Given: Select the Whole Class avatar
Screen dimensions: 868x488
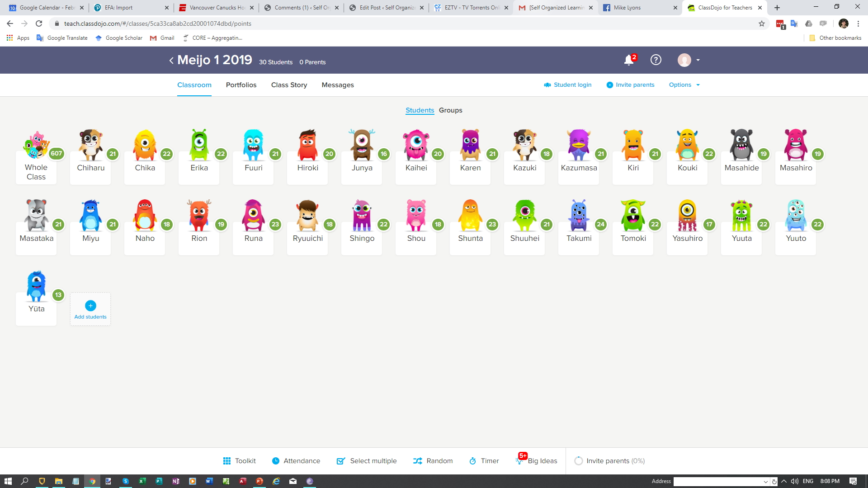Looking at the screenshot, I should (x=36, y=145).
